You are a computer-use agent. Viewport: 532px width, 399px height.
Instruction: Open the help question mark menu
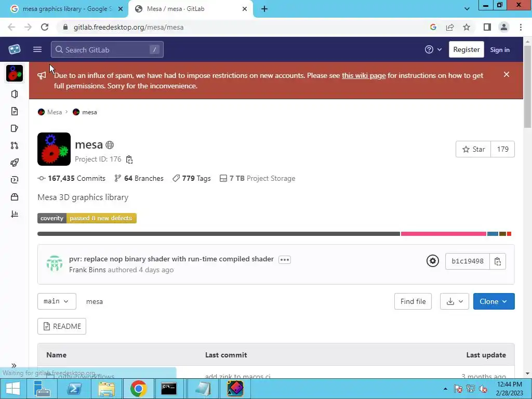pos(433,49)
